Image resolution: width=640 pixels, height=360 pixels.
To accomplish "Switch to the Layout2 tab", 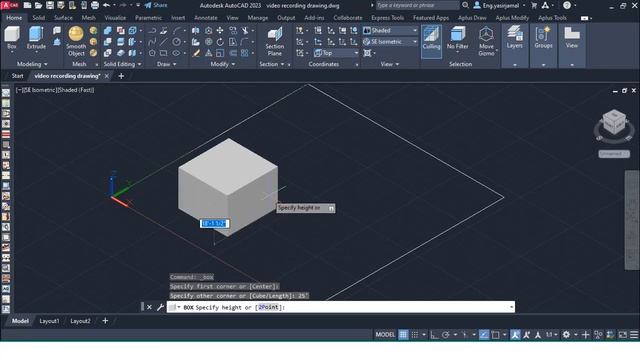I will tap(80, 321).
